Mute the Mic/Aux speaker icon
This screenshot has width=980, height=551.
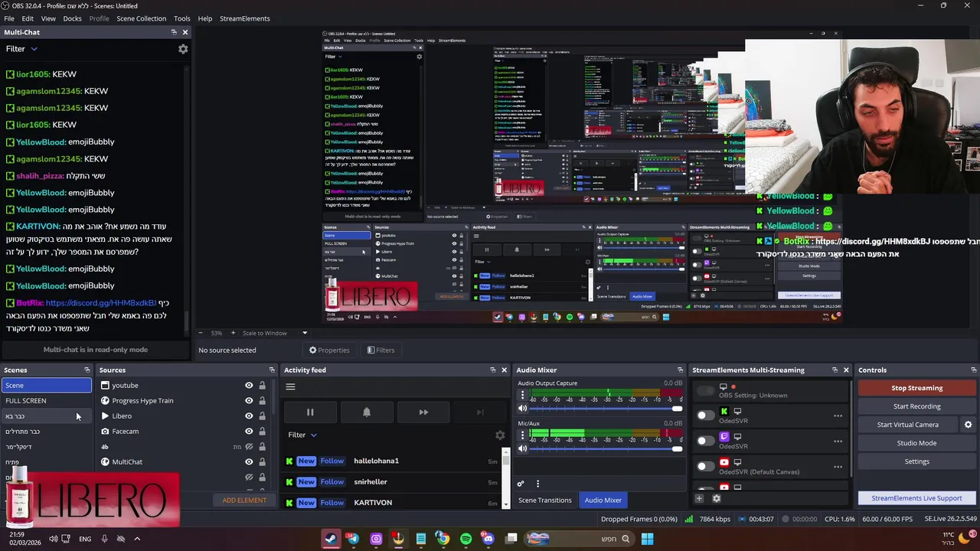tap(523, 449)
